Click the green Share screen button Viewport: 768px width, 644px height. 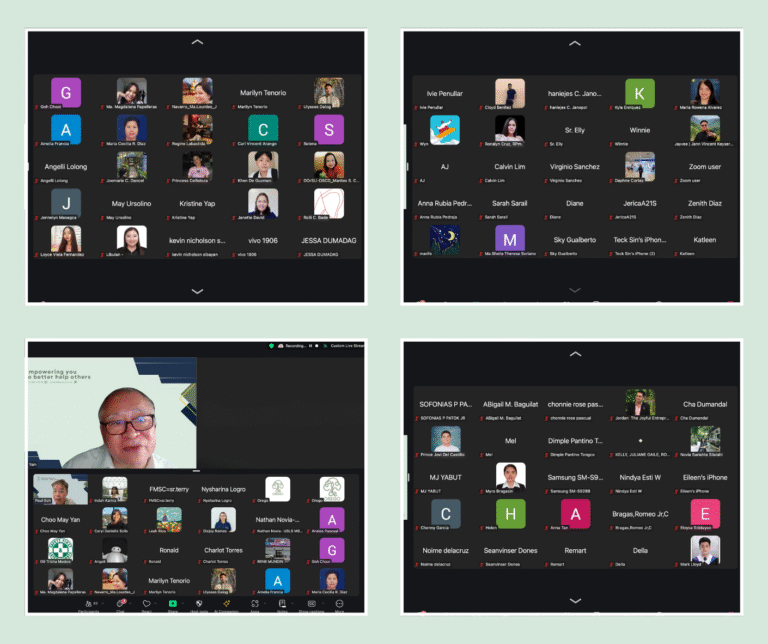click(173, 604)
